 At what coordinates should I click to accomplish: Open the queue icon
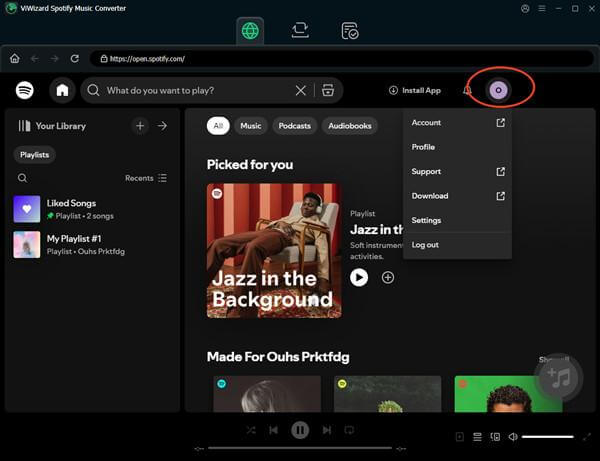click(x=477, y=437)
